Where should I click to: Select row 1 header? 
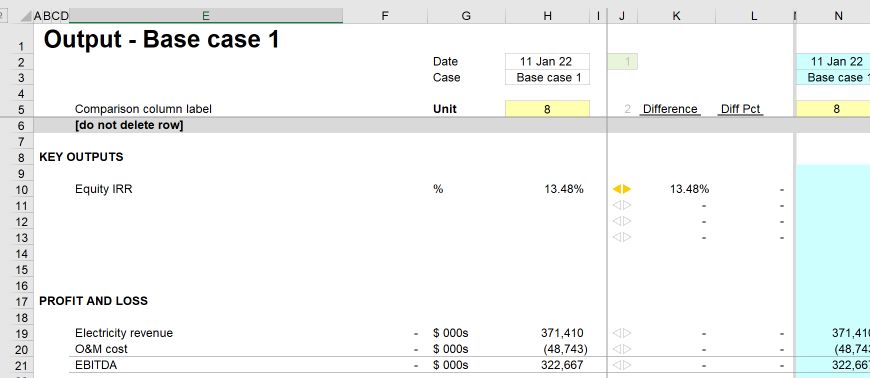(x=21, y=39)
